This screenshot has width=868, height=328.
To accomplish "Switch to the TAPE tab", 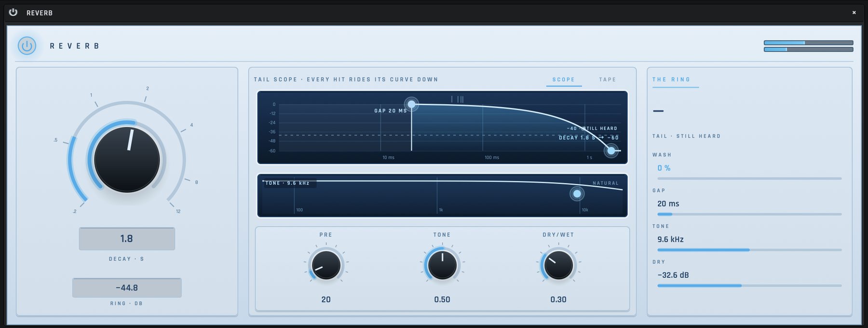I will (608, 80).
